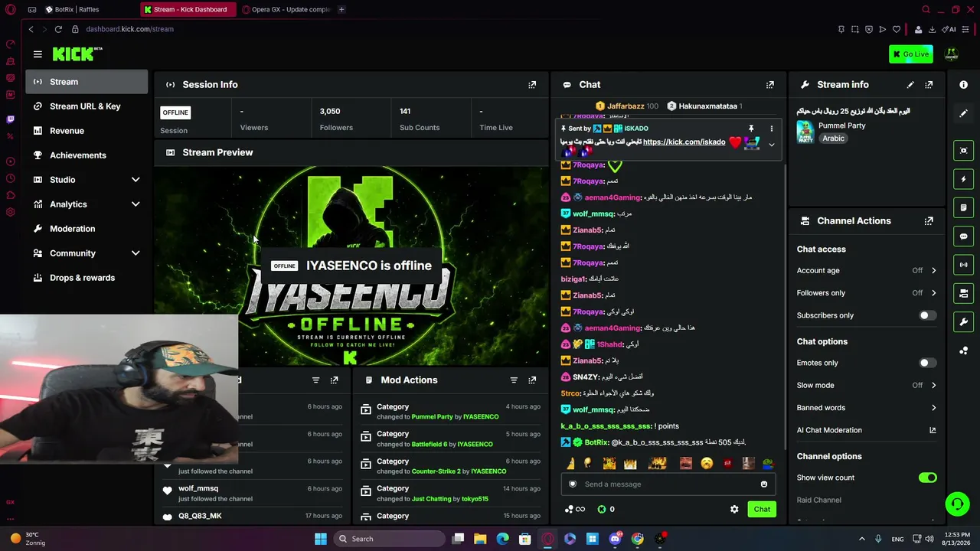Open the emoji picker in chat input

[x=764, y=484]
